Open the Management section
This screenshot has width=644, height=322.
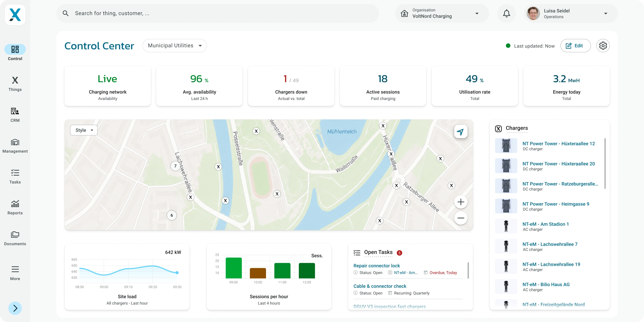15,146
